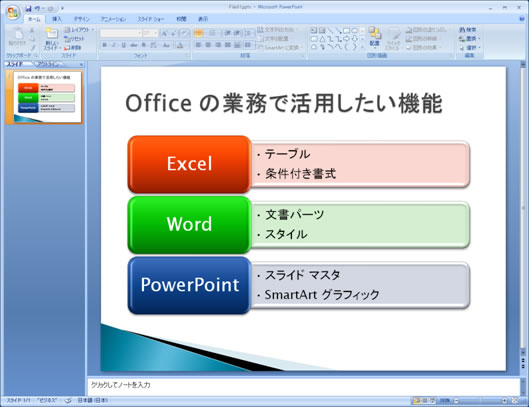Click the bullets list icon
This screenshot has width=529, height=407.
[x=199, y=33]
